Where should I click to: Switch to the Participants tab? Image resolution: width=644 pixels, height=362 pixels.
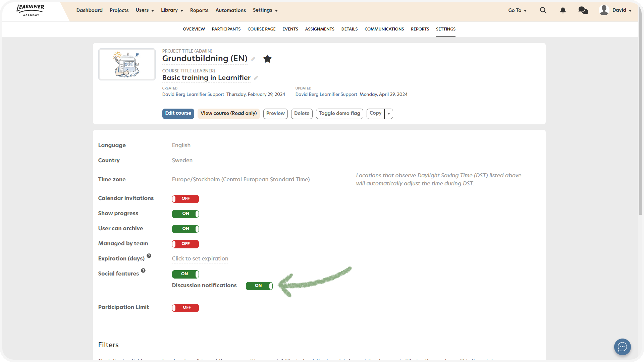pyautogui.click(x=226, y=29)
